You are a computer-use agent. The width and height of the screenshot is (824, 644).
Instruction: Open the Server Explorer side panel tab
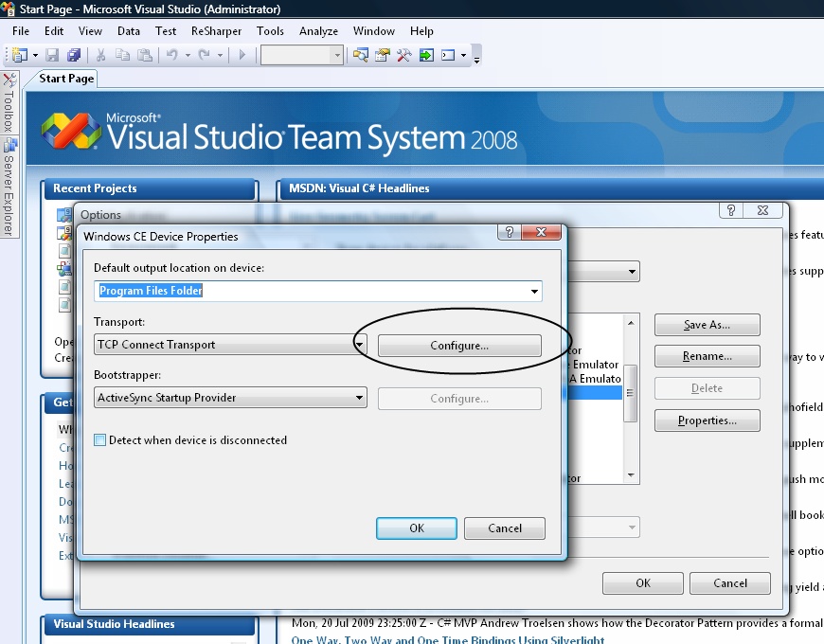tap(9, 188)
